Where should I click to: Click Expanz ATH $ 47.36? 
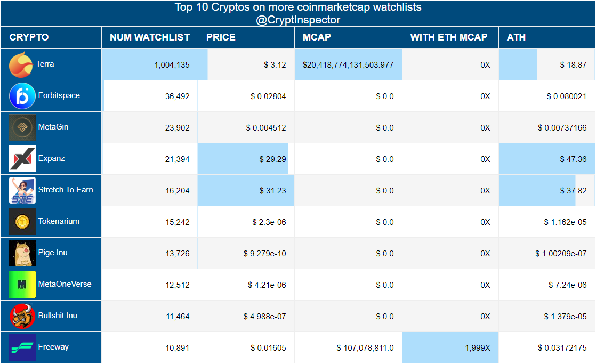click(573, 159)
